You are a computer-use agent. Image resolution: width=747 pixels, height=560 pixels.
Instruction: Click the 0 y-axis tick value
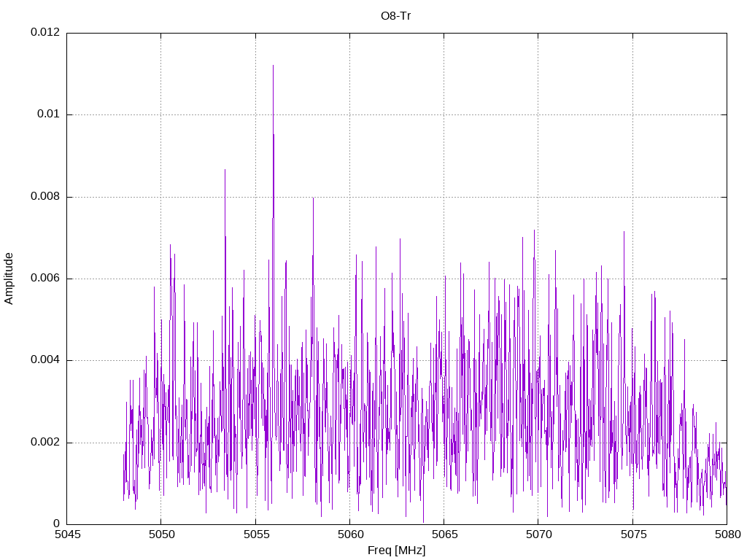[57, 524]
